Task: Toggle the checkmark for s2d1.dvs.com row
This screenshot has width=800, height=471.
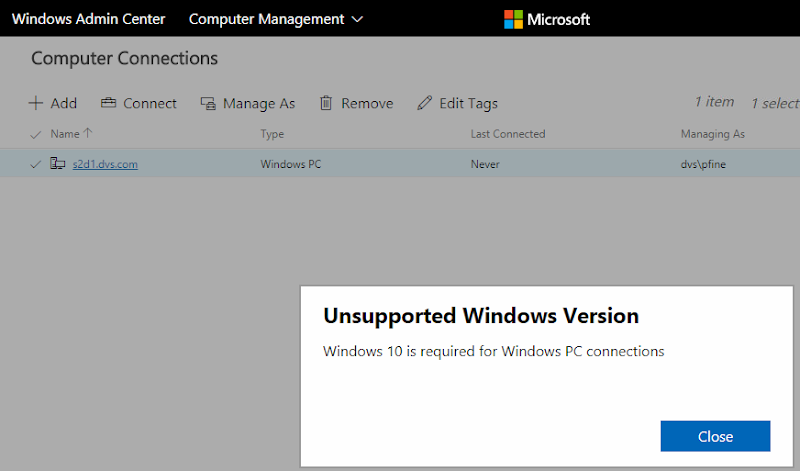Action: [36, 164]
